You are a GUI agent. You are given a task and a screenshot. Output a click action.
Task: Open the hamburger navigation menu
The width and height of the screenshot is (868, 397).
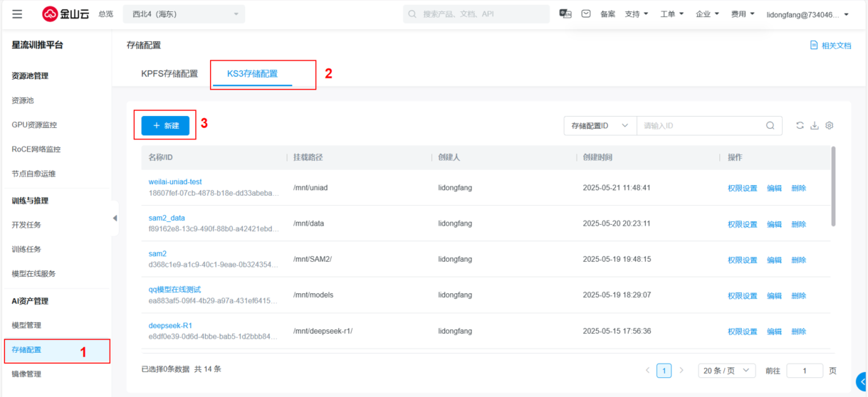click(17, 14)
